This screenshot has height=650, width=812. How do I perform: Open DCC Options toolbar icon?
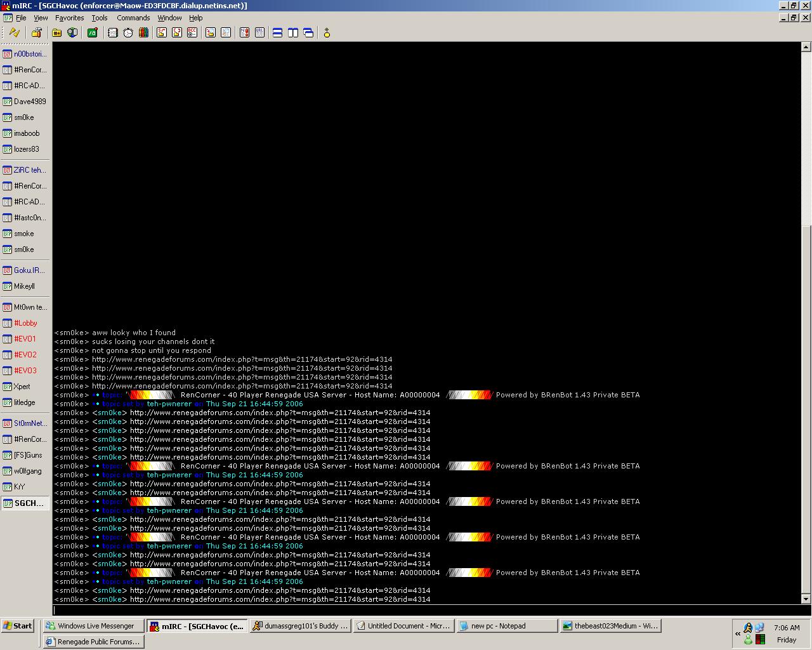click(192, 33)
